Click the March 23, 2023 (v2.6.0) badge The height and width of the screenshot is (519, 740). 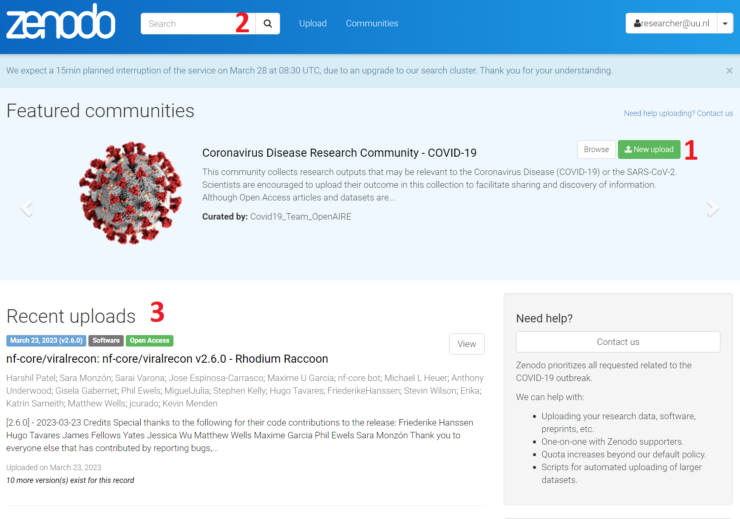46,341
